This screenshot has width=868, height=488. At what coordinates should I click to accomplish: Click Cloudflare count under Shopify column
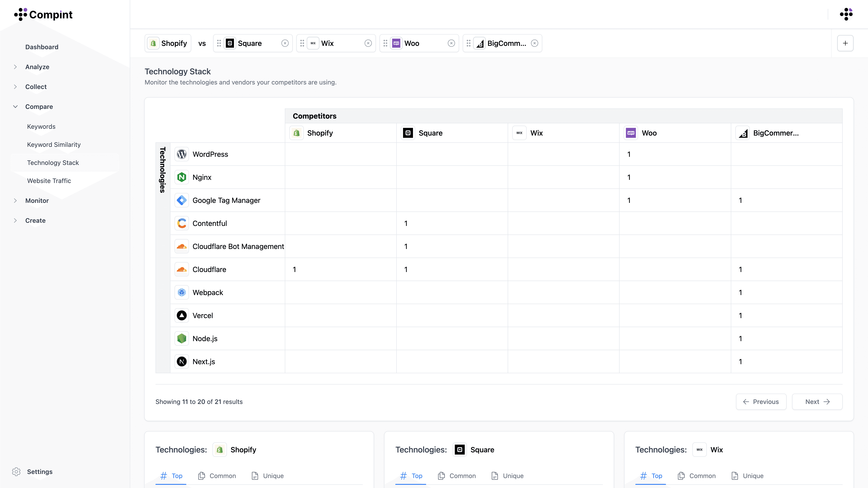coord(295,270)
